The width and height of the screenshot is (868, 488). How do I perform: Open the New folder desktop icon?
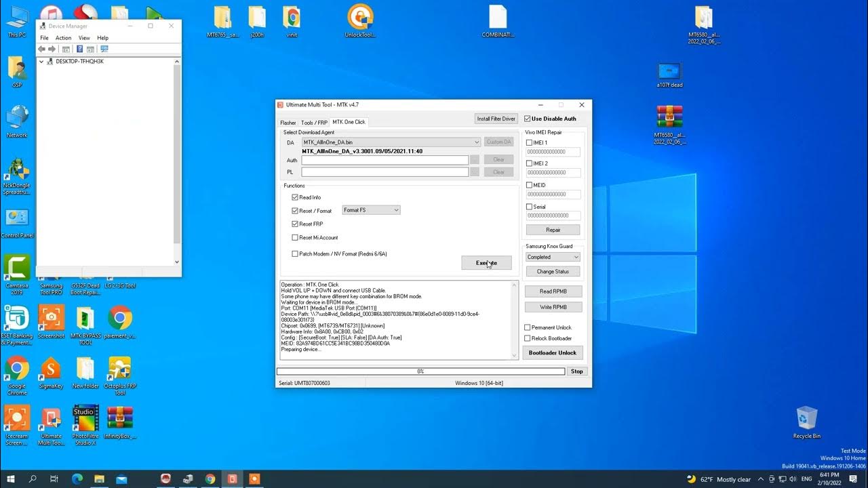[x=85, y=373]
